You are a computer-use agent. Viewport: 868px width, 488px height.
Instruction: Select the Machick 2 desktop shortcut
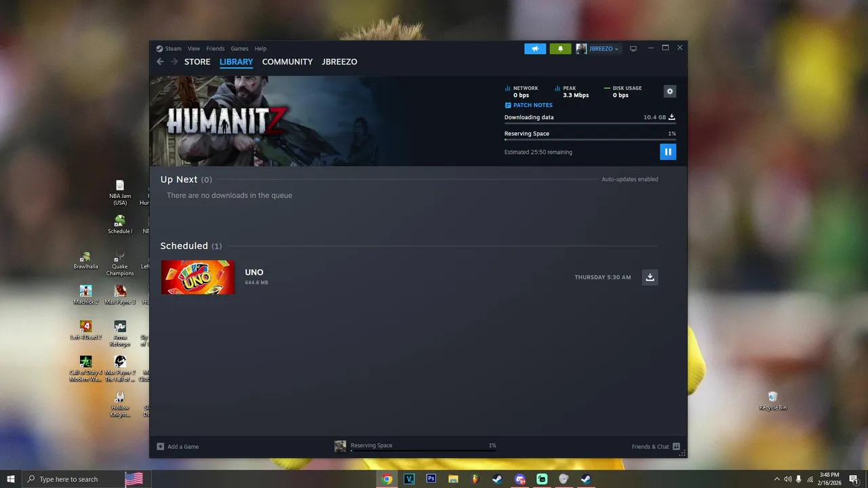click(x=85, y=296)
